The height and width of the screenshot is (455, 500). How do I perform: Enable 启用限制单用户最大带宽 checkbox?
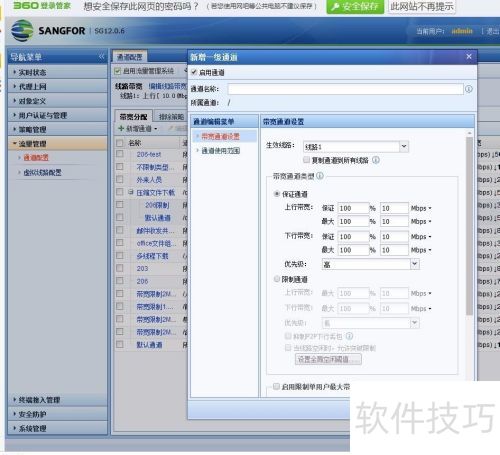(276, 386)
